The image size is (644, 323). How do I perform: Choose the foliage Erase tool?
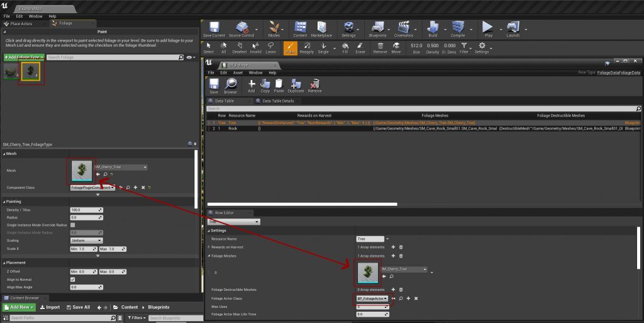point(360,48)
